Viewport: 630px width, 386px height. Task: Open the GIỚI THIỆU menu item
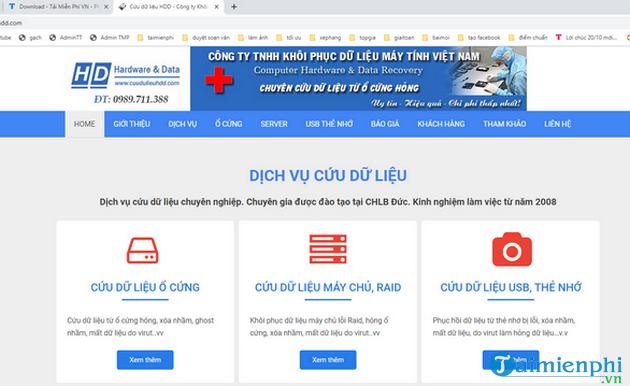click(x=132, y=124)
